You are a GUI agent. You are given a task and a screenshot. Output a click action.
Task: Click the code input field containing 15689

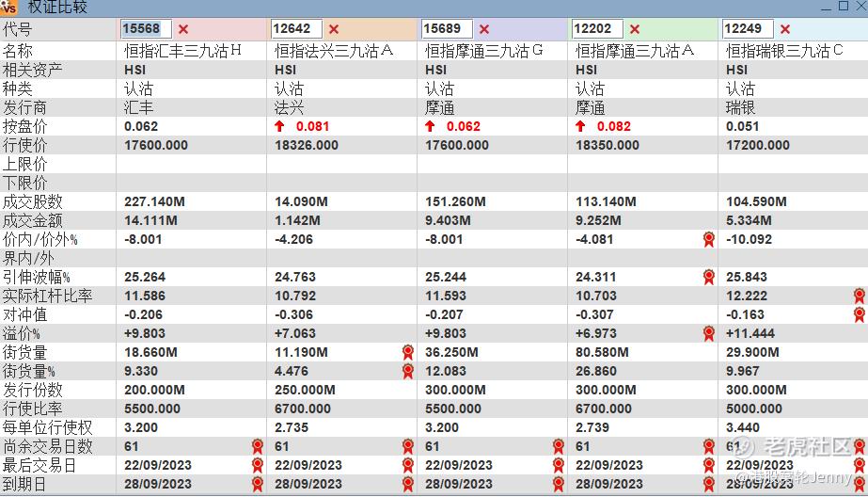click(x=448, y=29)
